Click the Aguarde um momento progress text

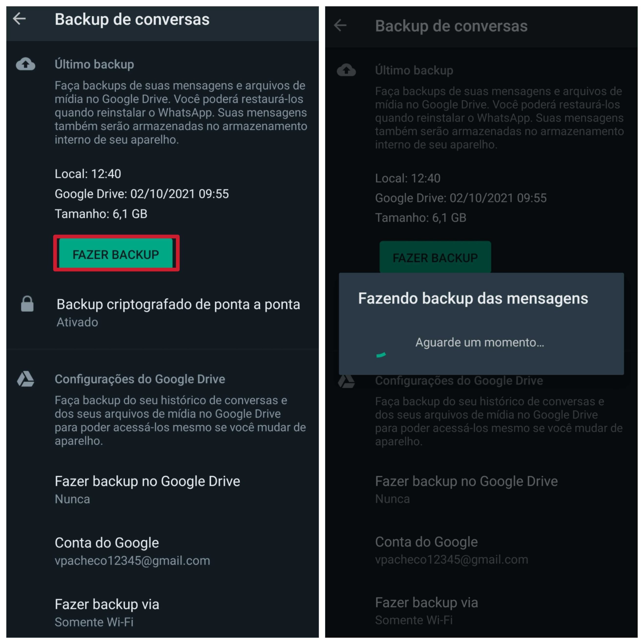coord(480,342)
